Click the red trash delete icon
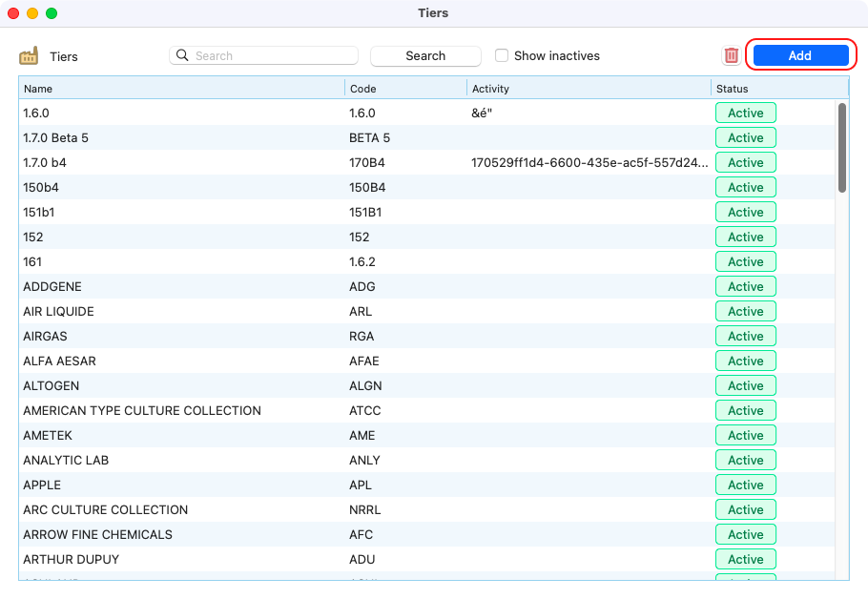868x599 pixels. [732, 55]
